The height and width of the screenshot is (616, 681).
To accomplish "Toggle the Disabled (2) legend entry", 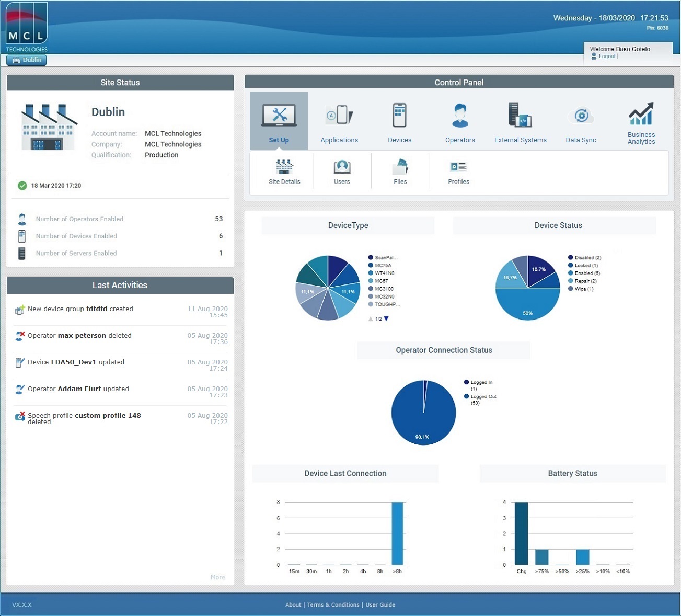I will click(587, 258).
